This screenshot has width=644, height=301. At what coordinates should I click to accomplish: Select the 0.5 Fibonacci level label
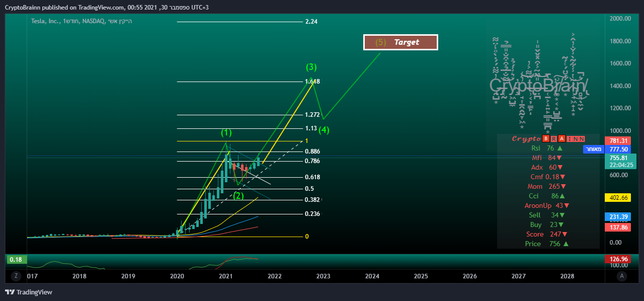[x=309, y=189]
